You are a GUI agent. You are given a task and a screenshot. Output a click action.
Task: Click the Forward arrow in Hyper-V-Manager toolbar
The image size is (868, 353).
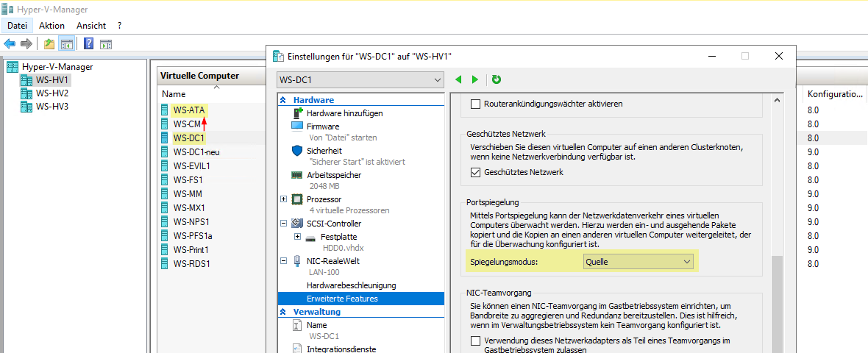26,43
